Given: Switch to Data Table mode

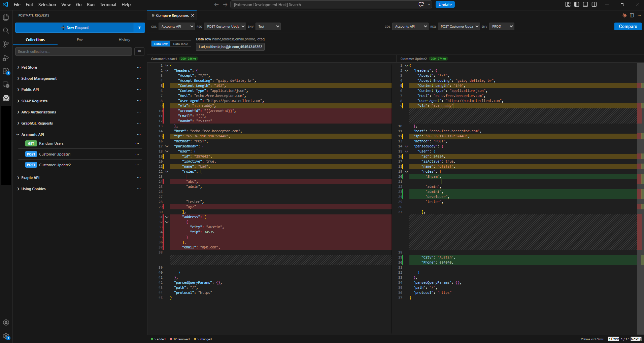Looking at the screenshot, I should [180, 44].
